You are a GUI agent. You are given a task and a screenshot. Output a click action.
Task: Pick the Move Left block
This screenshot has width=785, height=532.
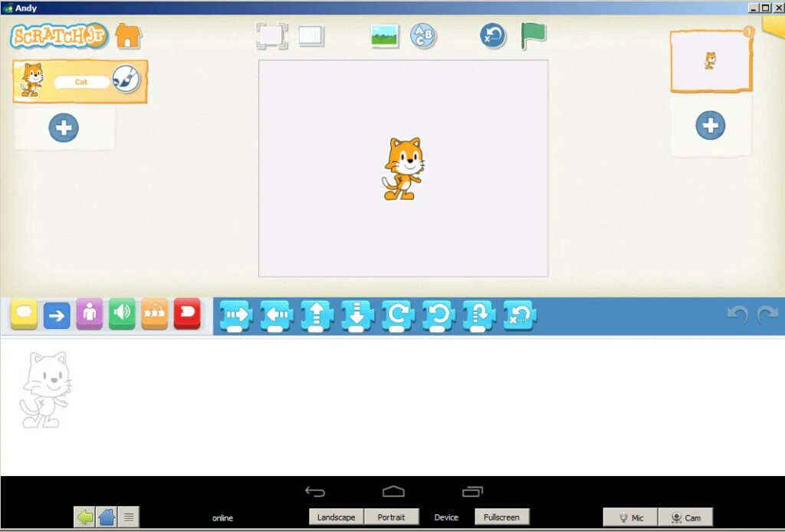coord(277,316)
